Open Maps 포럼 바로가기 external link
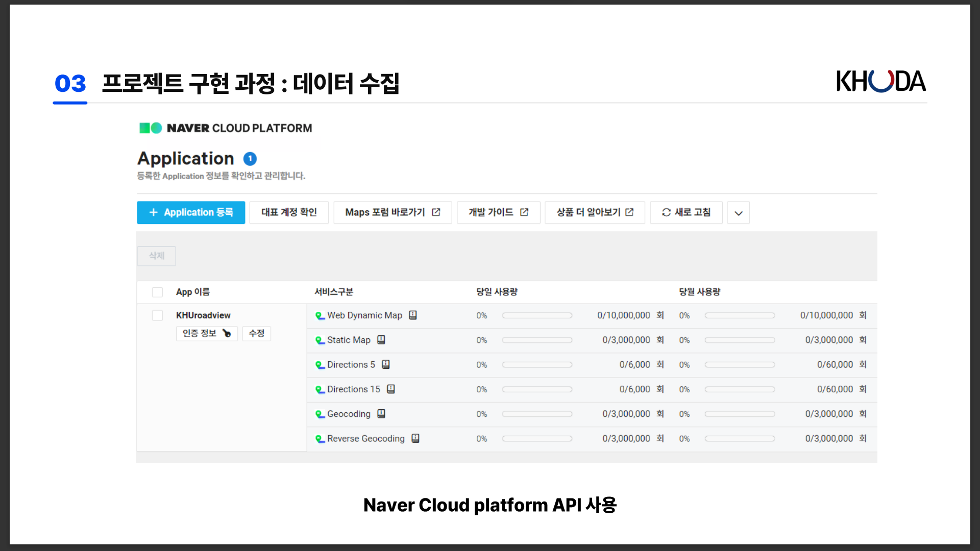 pos(392,212)
